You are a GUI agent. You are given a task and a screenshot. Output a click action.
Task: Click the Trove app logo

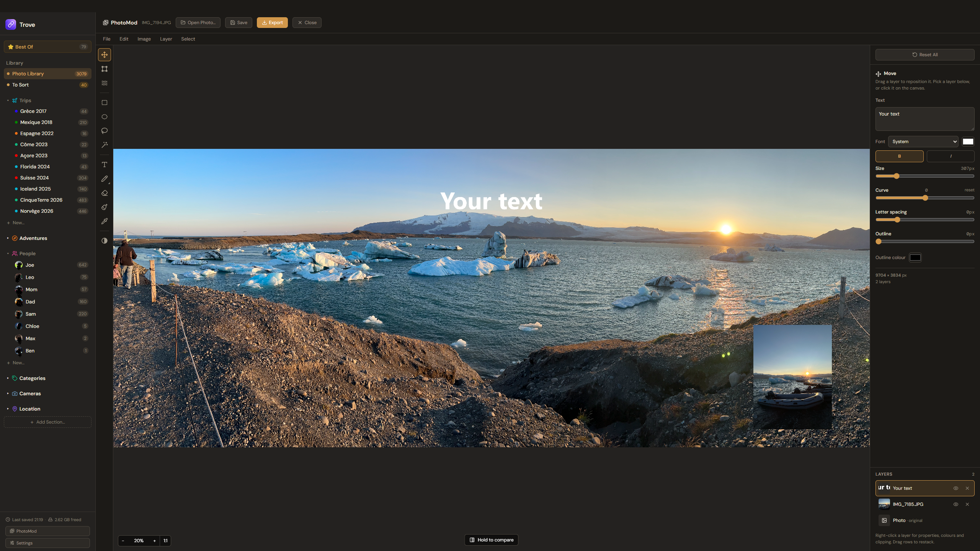tap(11, 24)
